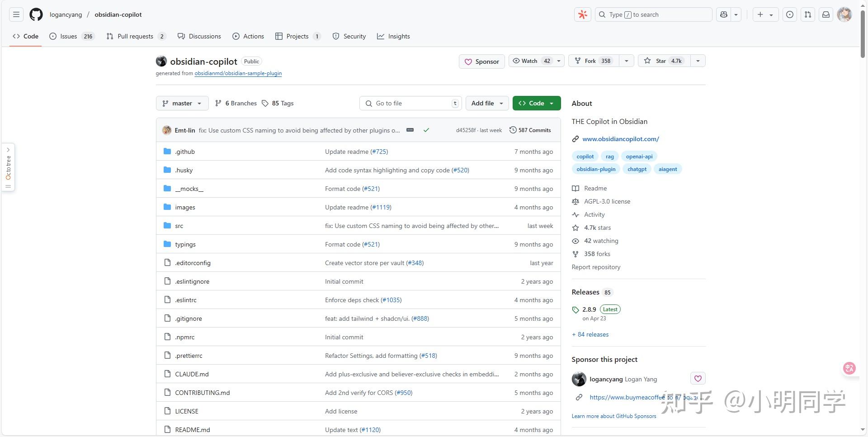The width and height of the screenshot is (868, 437).
Task: Click the sponsor heart next to logancyang
Action: point(698,378)
